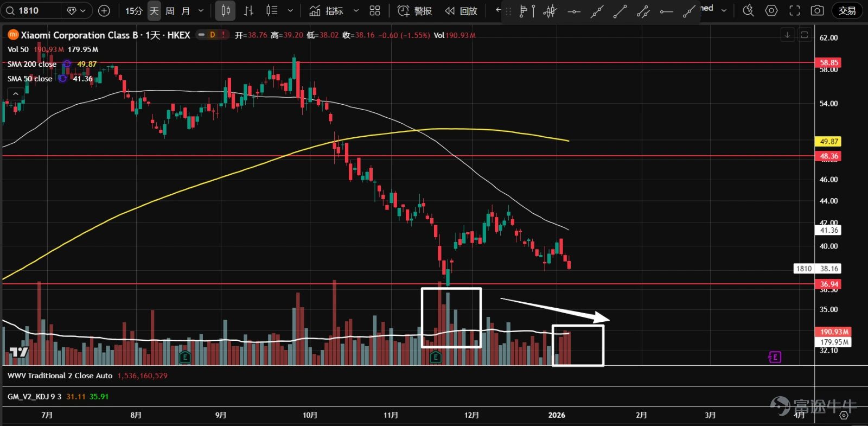Click the 58.85 red price label
Viewport: 868px width, 426px height.
[828, 62]
